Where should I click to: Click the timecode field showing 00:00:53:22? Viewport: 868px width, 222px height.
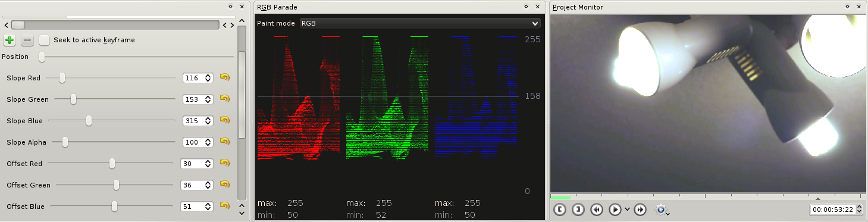click(x=833, y=210)
